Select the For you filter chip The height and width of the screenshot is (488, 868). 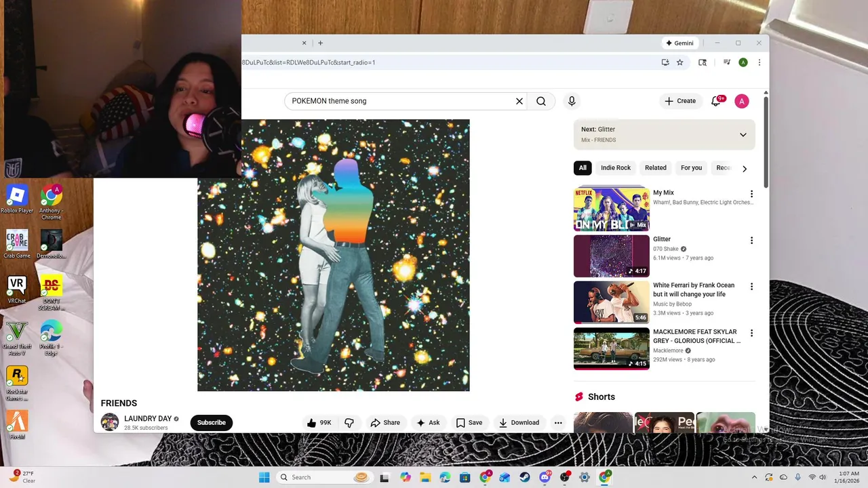tap(691, 168)
